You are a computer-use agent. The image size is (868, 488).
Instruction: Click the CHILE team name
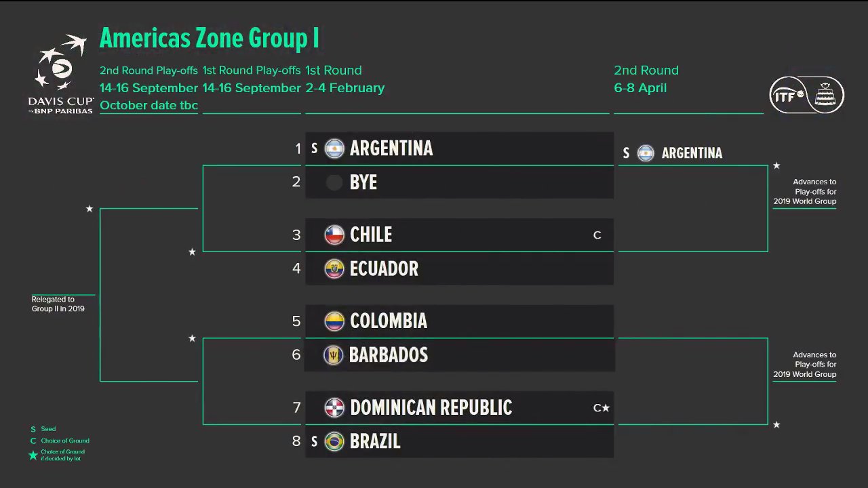click(371, 235)
